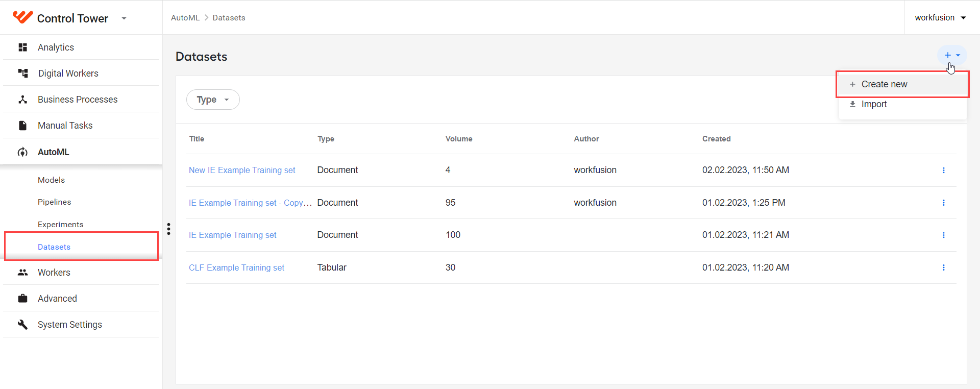Click the volume value 95
The height and width of the screenshot is (389, 980).
coord(450,203)
